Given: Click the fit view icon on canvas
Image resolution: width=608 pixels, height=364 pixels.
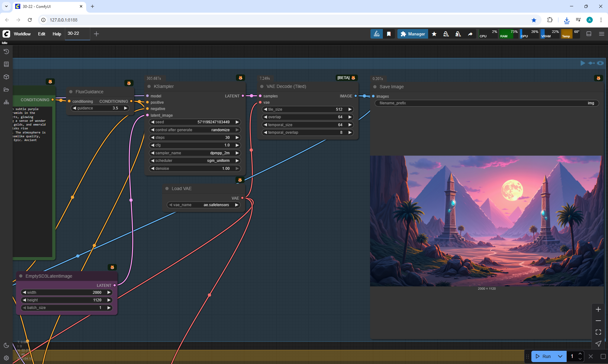Looking at the screenshot, I should pyautogui.click(x=598, y=332).
